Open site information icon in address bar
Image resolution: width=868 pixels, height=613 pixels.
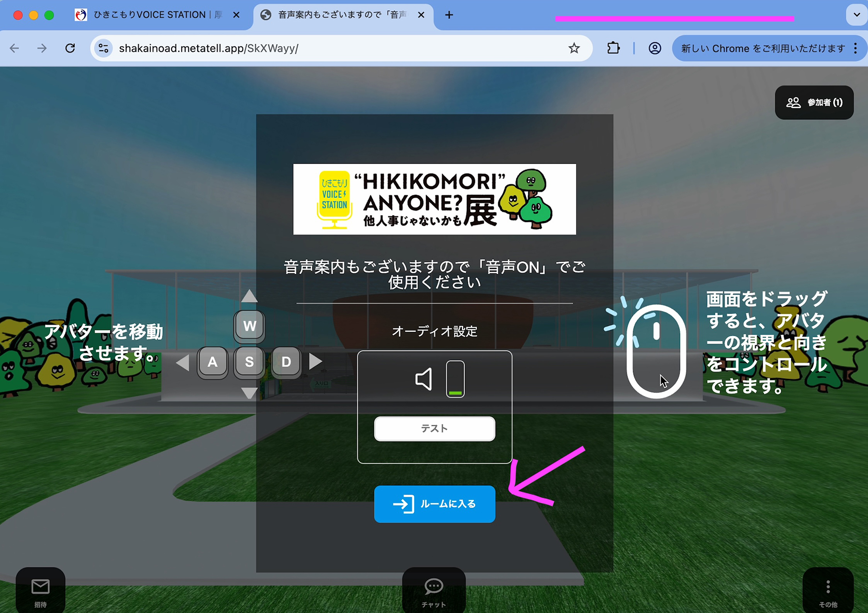[x=103, y=48]
